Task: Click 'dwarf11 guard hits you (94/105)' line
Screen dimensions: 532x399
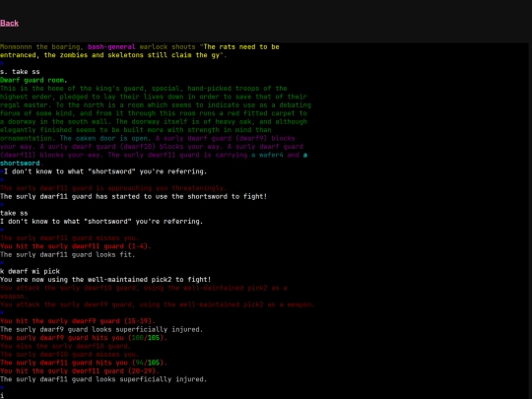Action: tap(84, 363)
